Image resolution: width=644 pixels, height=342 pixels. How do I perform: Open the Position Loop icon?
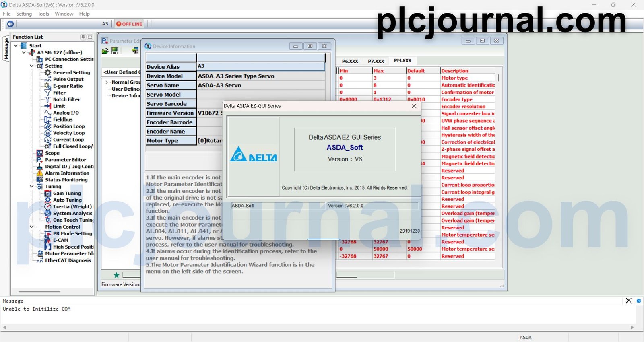(x=48, y=126)
